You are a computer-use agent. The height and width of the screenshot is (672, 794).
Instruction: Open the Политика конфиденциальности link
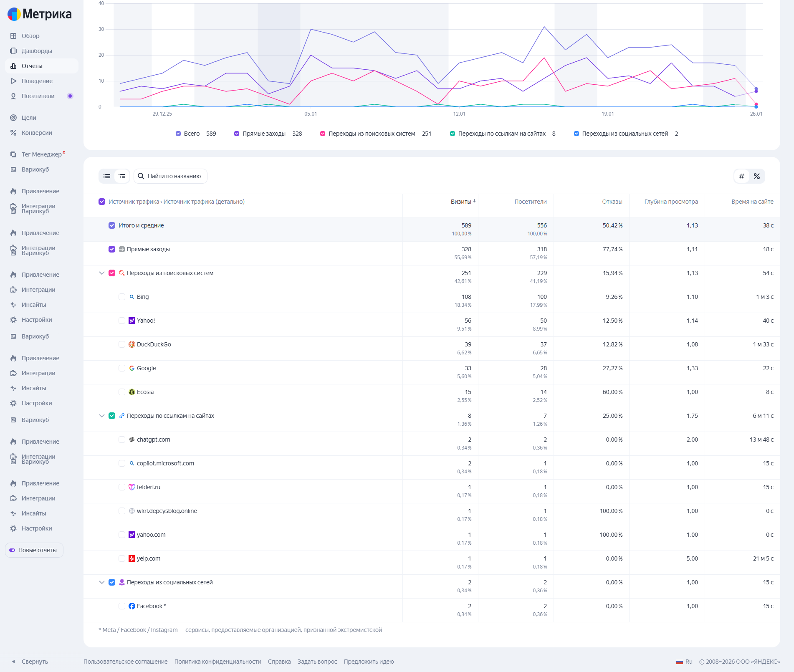click(217, 662)
